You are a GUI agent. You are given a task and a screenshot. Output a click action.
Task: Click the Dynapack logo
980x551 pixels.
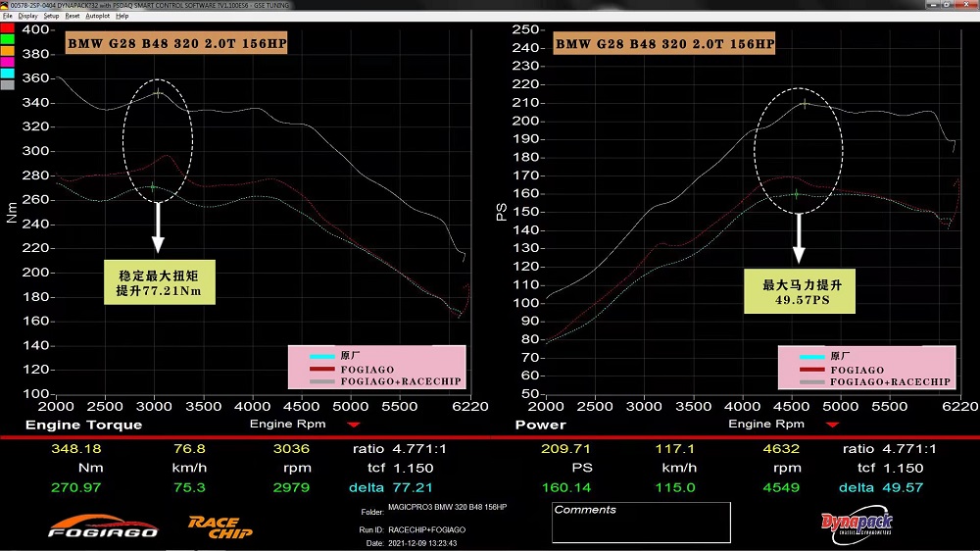(857, 525)
